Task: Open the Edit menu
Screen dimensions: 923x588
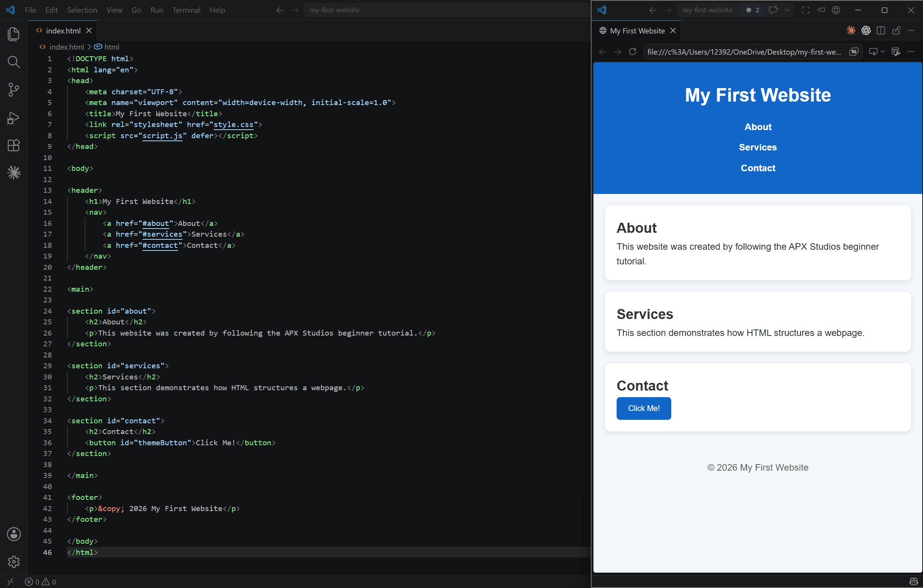Action: click(51, 10)
